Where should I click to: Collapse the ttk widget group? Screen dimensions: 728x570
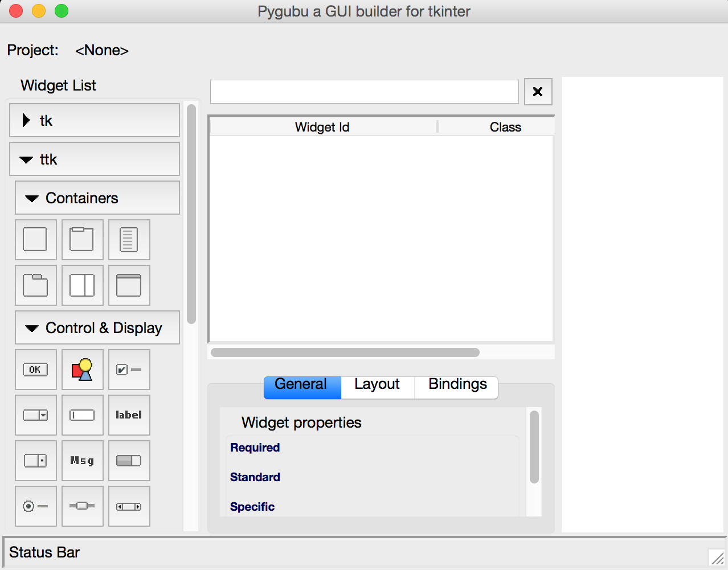95,159
